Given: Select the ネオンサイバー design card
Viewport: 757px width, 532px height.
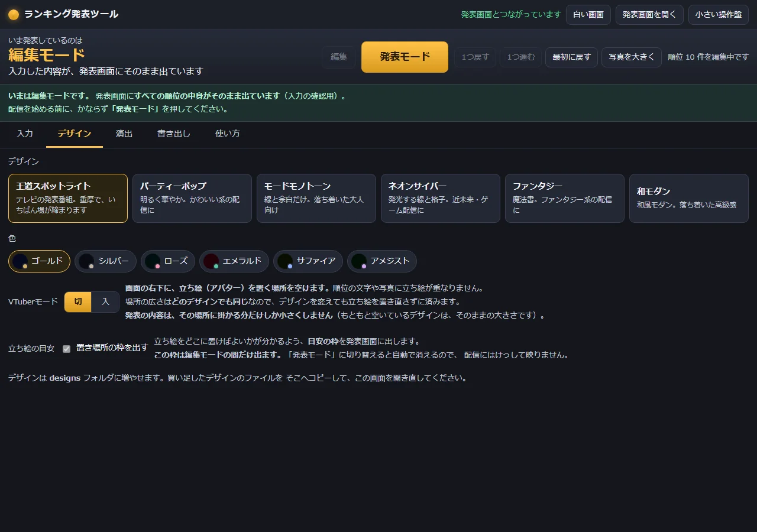Looking at the screenshot, I should pyautogui.click(x=441, y=199).
